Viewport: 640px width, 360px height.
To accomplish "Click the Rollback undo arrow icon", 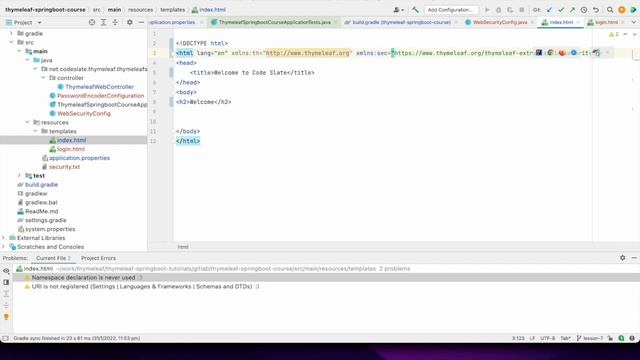I will click(x=596, y=10).
